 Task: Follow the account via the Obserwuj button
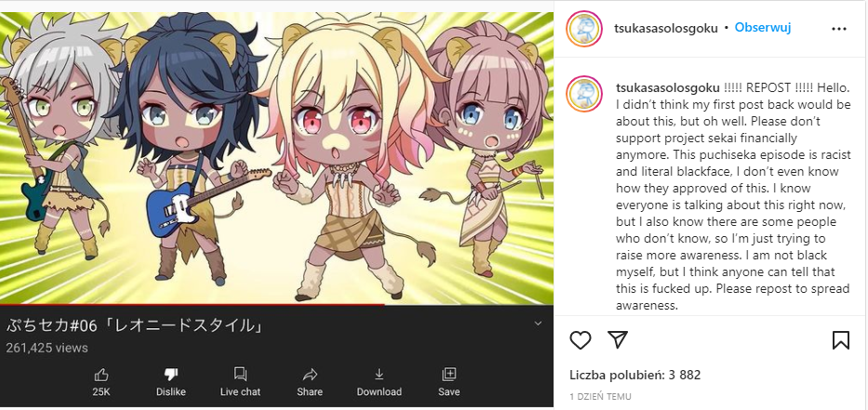(x=762, y=28)
